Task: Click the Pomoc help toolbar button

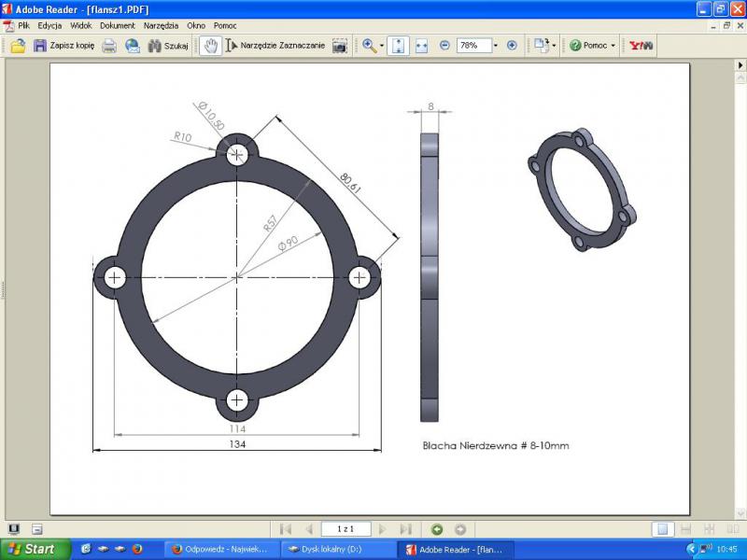Action: (x=588, y=46)
